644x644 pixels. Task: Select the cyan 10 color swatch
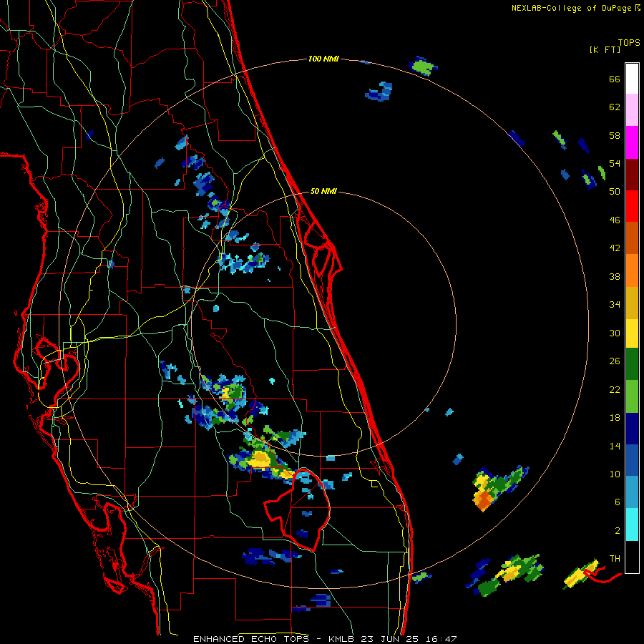pos(632,525)
